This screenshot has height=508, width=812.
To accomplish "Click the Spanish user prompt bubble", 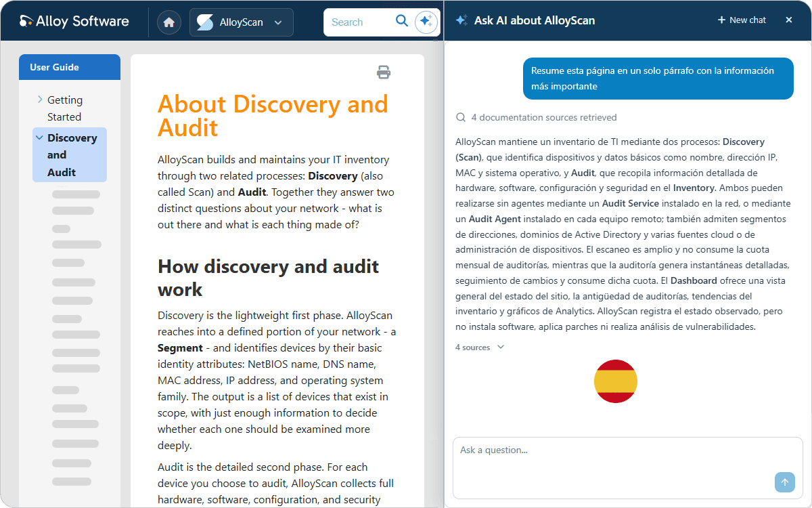I will (x=658, y=79).
